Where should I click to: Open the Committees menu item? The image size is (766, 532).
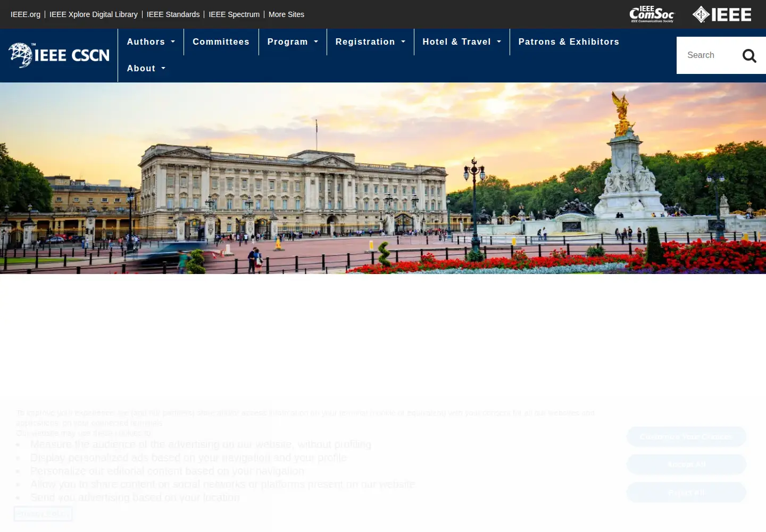(x=221, y=42)
